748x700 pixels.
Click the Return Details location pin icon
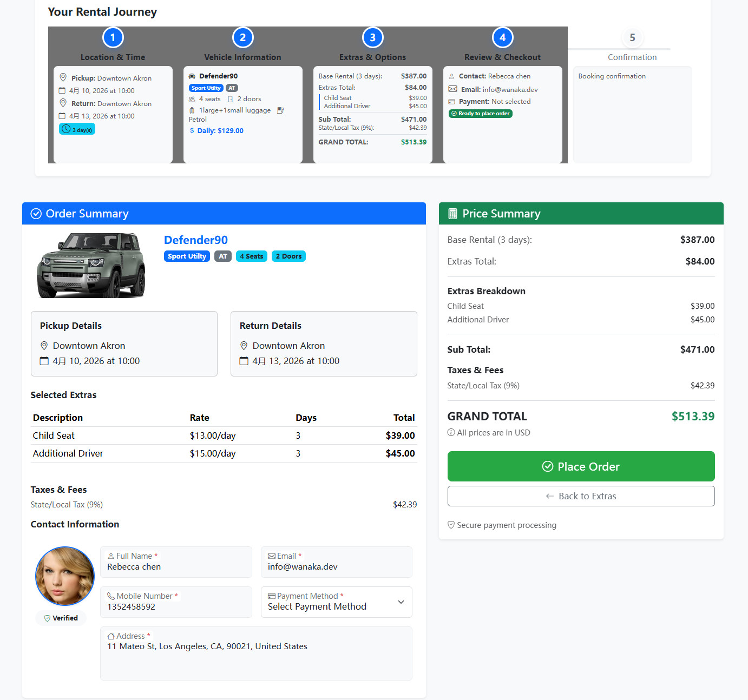pyautogui.click(x=244, y=346)
